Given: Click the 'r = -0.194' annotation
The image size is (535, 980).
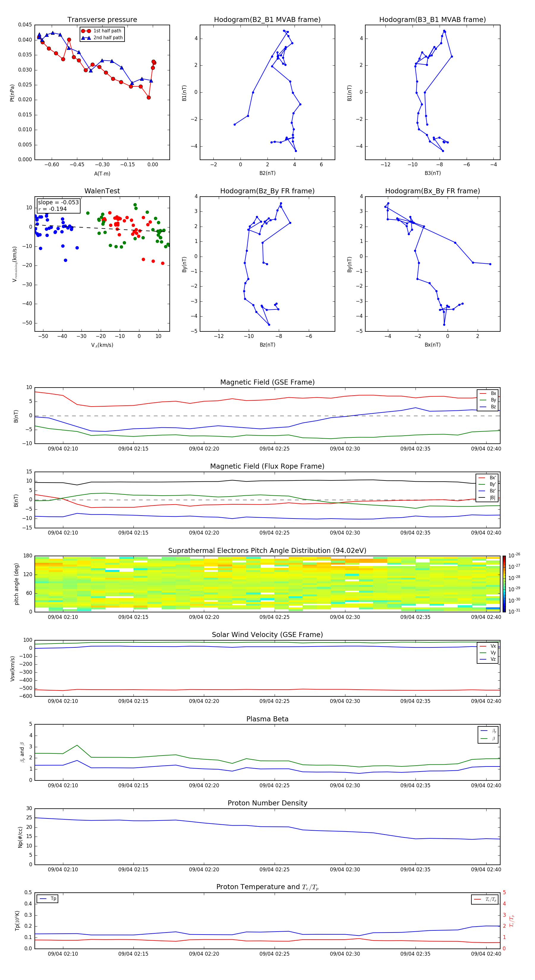Looking at the screenshot, I should [53, 209].
